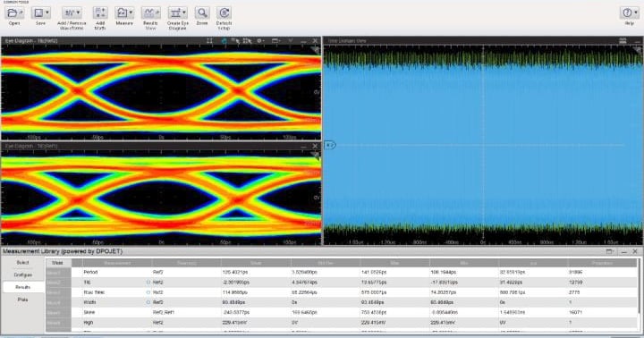Viewport: 644px width, 338px height.
Task: Click the circle indicator in the TIE row
Action: click(148, 283)
